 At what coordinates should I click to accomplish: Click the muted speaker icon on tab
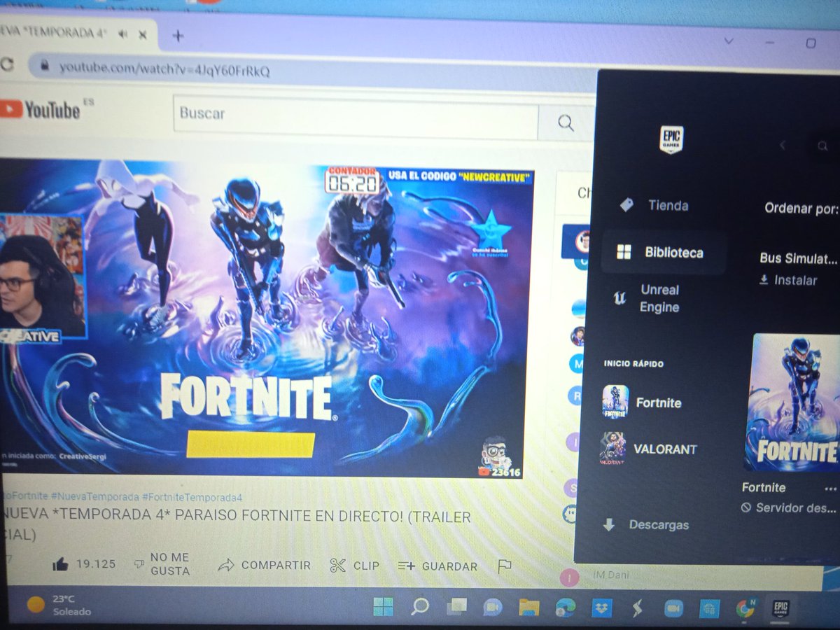(x=124, y=34)
